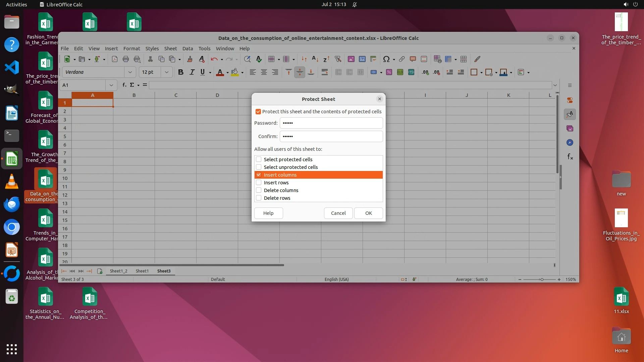Click the zoom slider in status bar
Image resolution: width=644 pixels, height=362 pixels.
(x=541, y=279)
